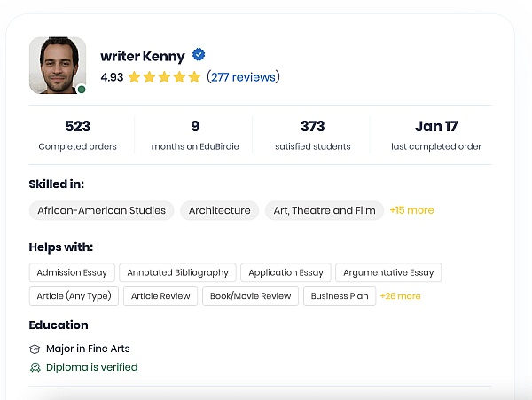Screen dimensions: 532x400
Task: Click the diploma verified ribbon icon
Action: pos(35,367)
